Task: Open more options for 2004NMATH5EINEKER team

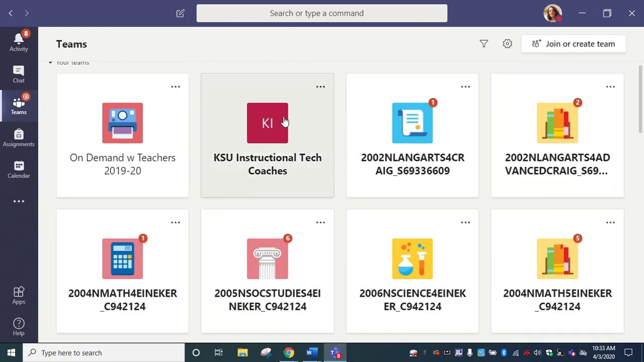Action: (610, 222)
